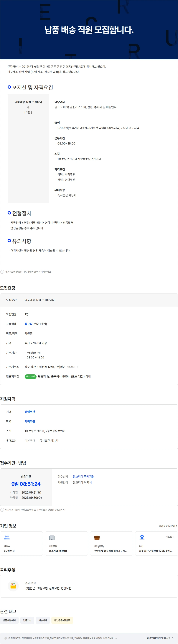Click the 학력무관 education link
Screen dimensions: 178x644
pyautogui.click(x=30, y=421)
